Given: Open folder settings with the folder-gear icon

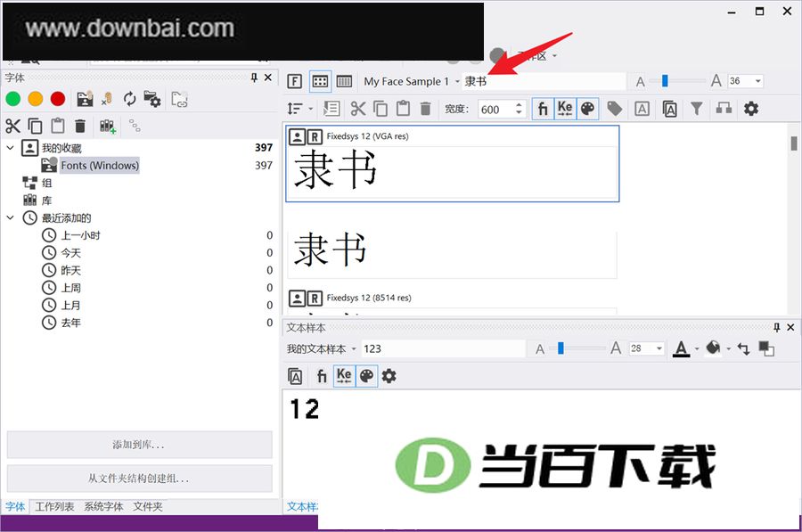Looking at the screenshot, I should 152,99.
